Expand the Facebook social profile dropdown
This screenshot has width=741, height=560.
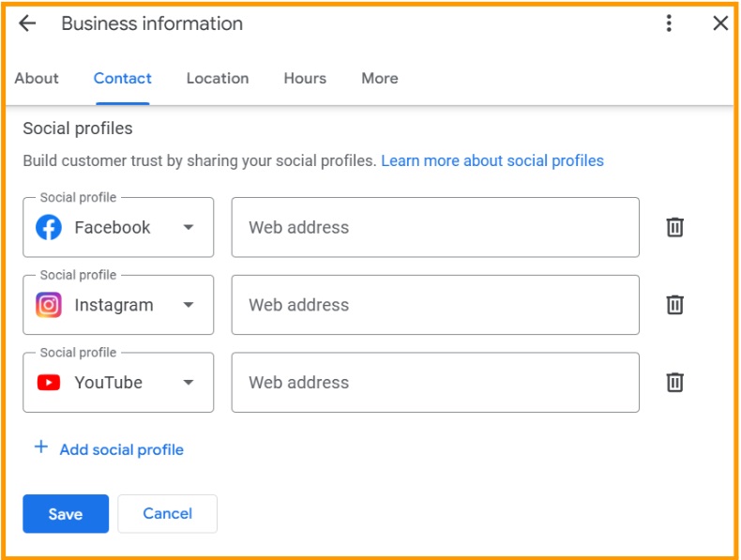tap(189, 227)
